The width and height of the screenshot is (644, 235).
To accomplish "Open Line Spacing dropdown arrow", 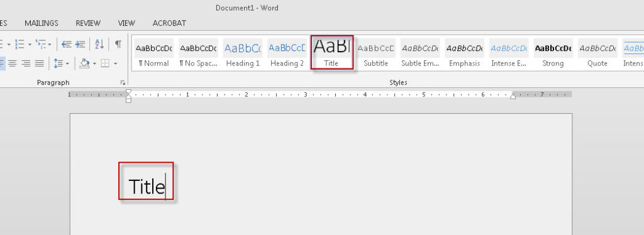I will pyautogui.click(x=67, y=63).
